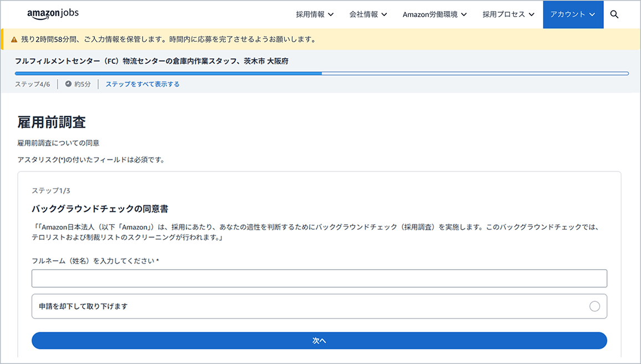Click the 雇用前調査についての同意 text
641x364 pixels.
(58, 143)
